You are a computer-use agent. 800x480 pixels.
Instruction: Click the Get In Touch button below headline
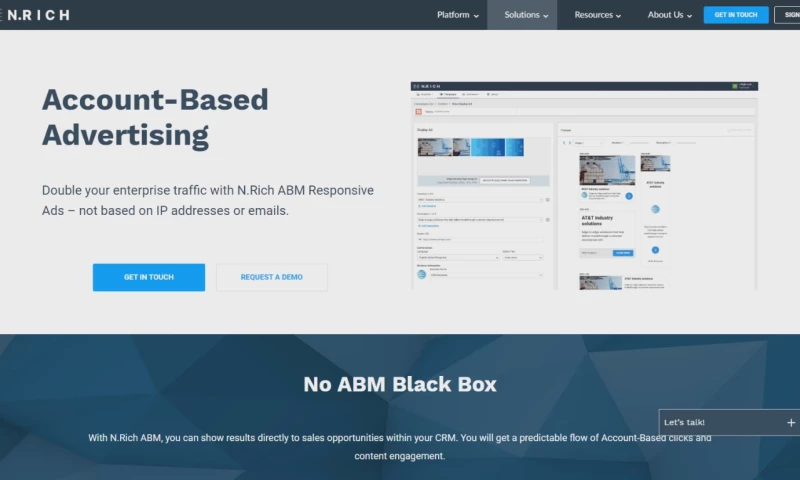tap(149, 277)
